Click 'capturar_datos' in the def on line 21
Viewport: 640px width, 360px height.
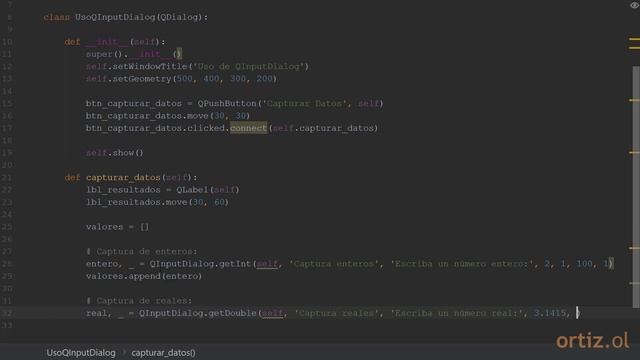coord(123,178)
